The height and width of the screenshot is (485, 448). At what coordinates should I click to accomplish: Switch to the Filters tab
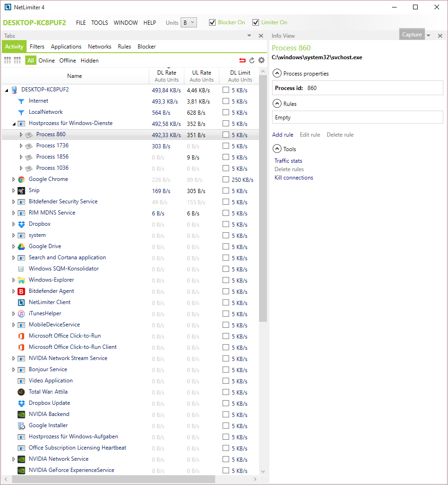coord(37,47)
